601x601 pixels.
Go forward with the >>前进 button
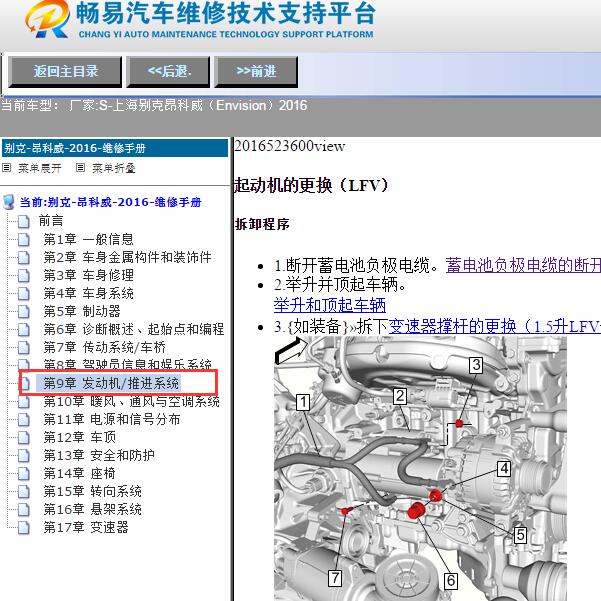click(x=256, y=72)
